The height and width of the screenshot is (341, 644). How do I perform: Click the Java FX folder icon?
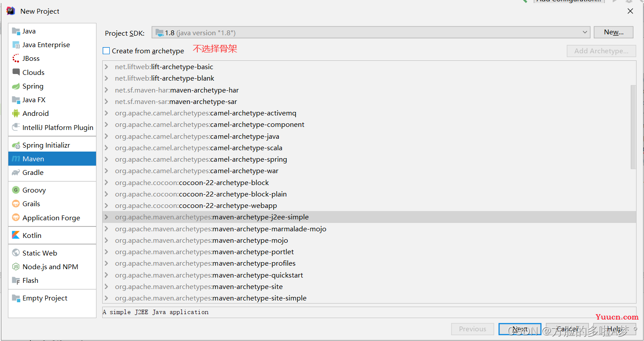tap(16, 100)
